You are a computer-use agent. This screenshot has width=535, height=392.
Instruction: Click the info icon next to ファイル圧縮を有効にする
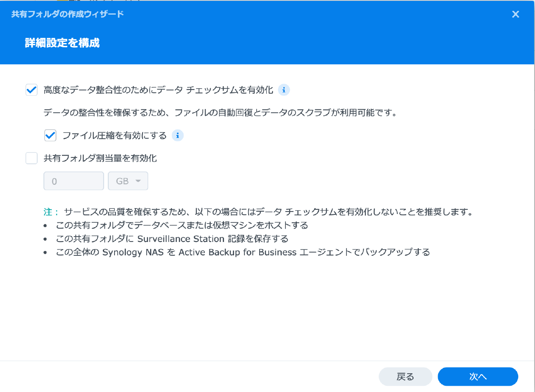coord(178,135)
